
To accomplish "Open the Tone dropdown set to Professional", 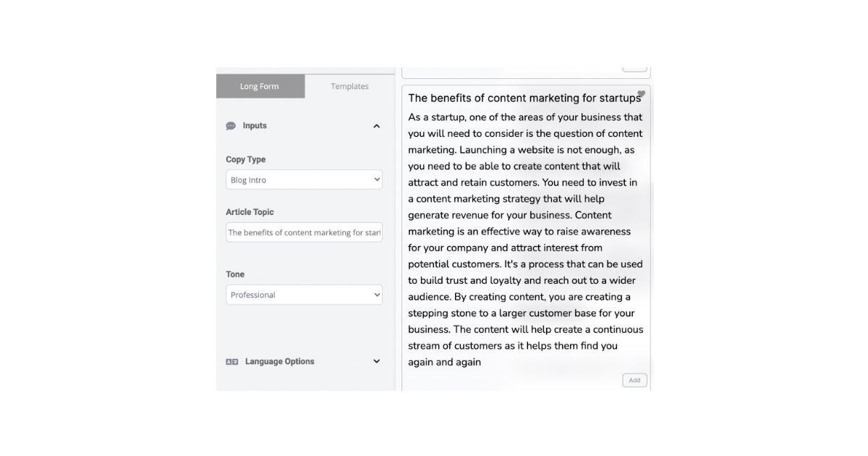I will point(304,295).
